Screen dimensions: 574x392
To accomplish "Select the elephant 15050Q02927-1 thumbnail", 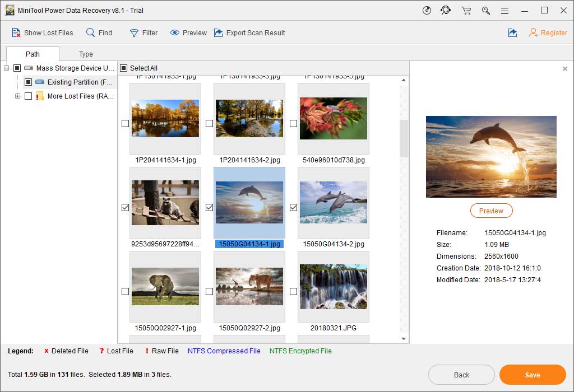I will coord(165,286).
